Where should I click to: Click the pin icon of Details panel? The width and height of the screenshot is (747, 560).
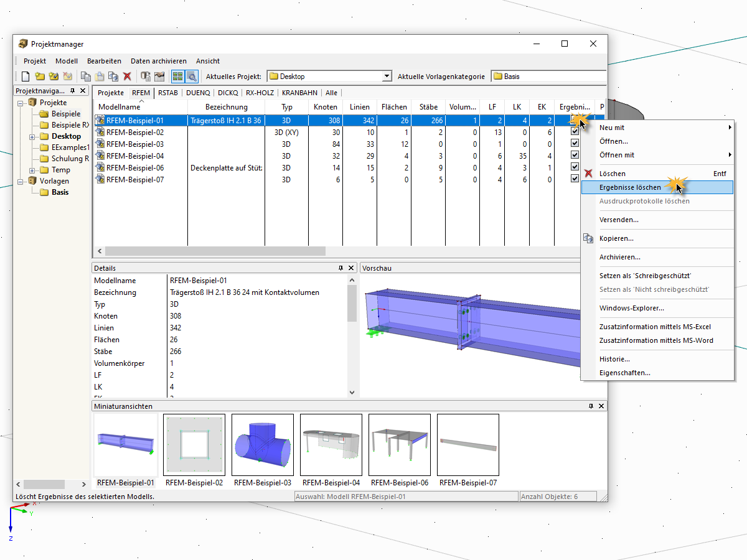[341, 268]
